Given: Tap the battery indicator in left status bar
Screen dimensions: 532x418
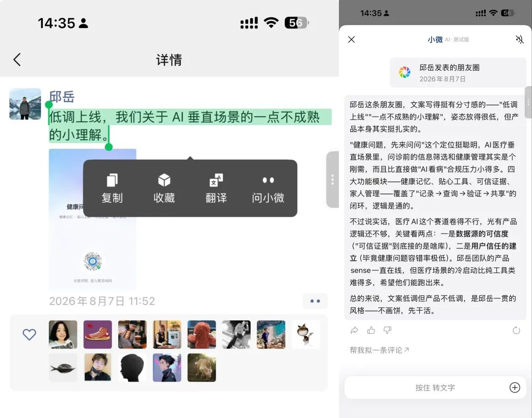Looking at the screenshot, I should pos(297,23).
